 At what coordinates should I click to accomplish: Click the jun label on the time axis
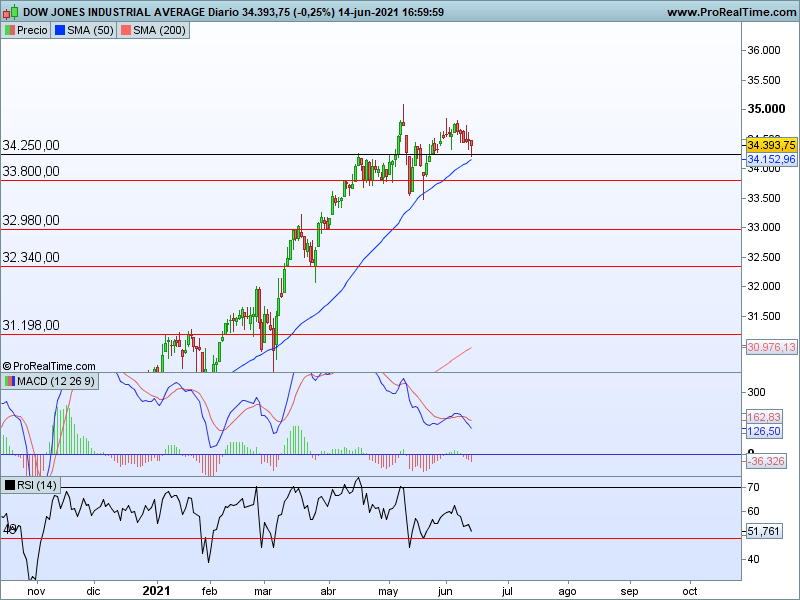(x=445, y=591)
